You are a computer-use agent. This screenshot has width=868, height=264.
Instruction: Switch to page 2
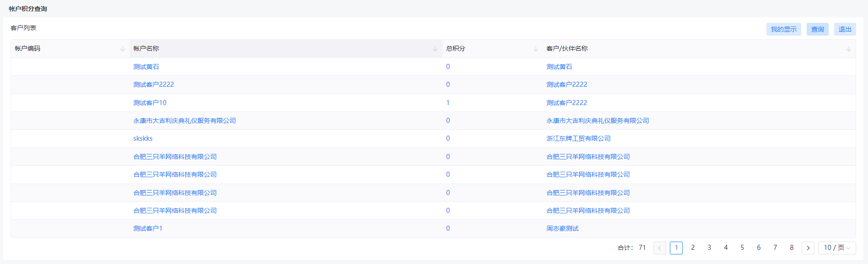click(693, 248)
